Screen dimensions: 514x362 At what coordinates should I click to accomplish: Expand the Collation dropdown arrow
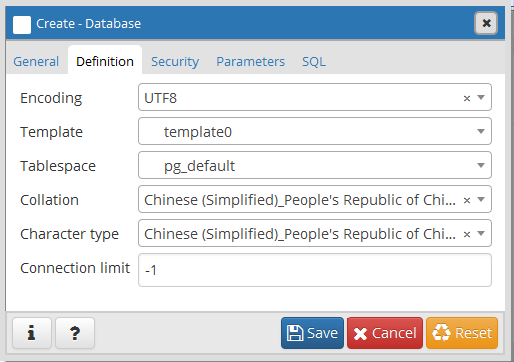481,199
